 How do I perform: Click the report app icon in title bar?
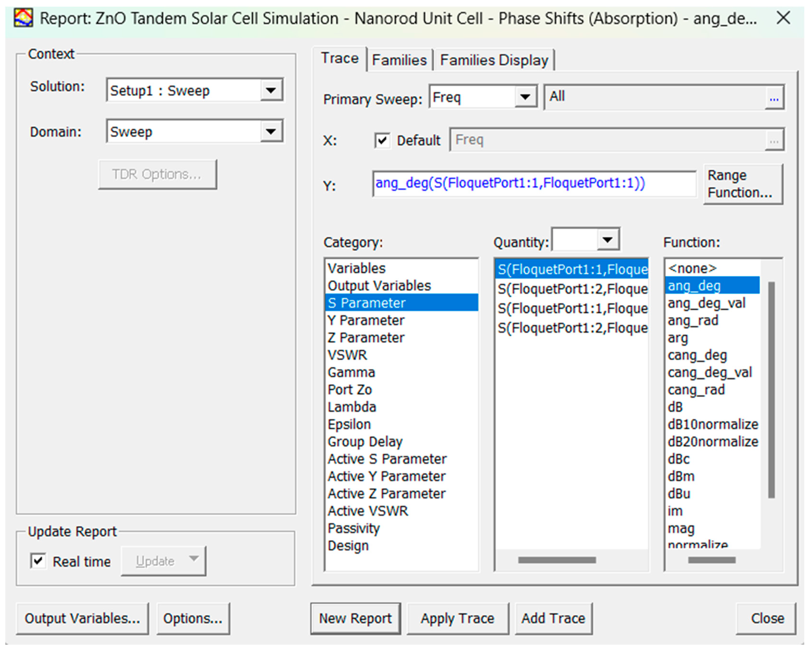pos(23,18)
